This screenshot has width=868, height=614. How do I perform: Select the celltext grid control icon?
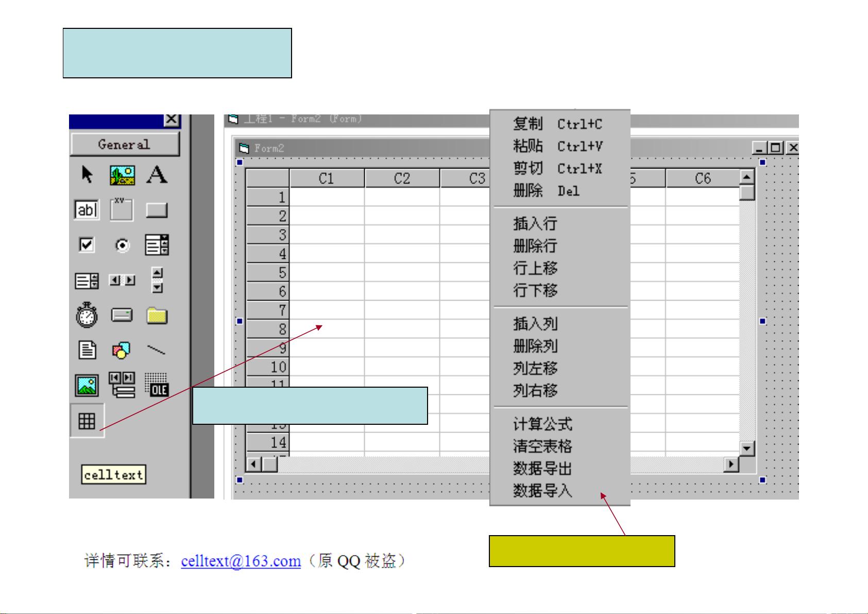click(87, 421)
